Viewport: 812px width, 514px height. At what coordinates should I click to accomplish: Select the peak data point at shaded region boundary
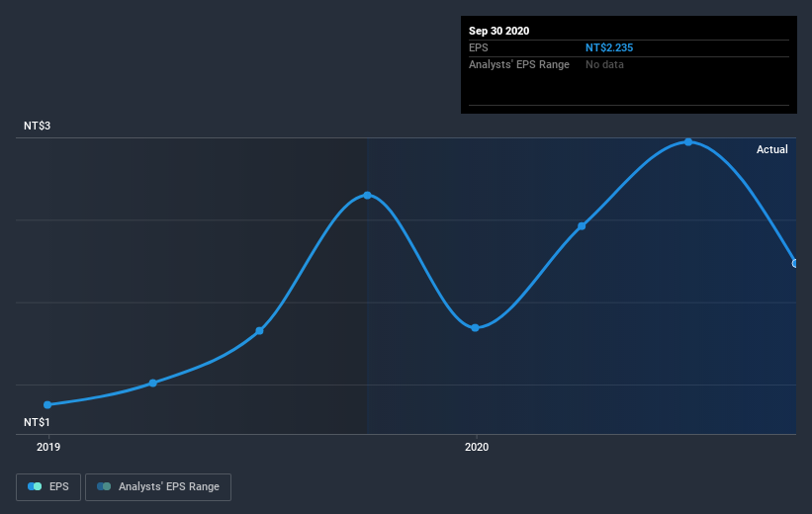click(367, 195)
